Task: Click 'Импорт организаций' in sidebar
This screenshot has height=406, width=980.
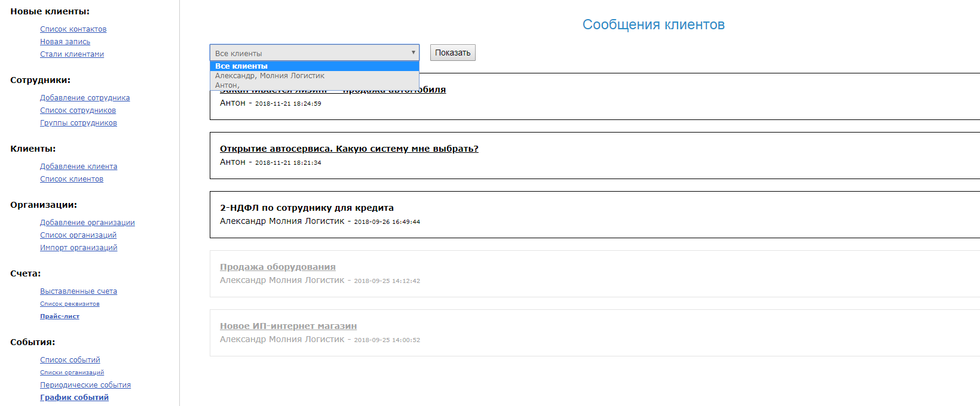Action: [78, 248]
